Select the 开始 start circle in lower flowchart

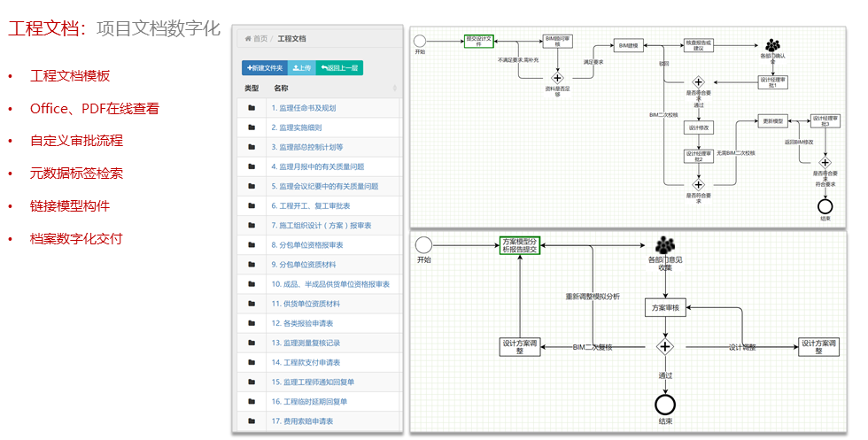point(423,244)
